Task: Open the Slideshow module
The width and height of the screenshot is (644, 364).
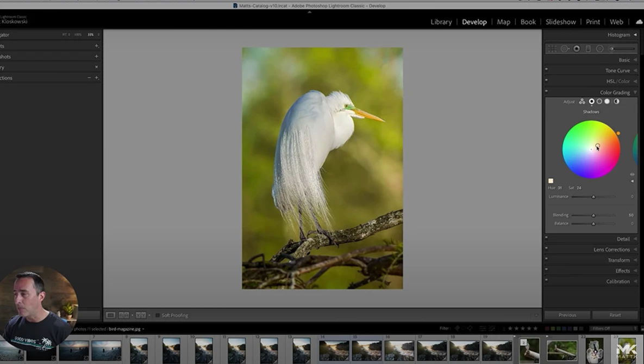Action: [x=561, y=22]
